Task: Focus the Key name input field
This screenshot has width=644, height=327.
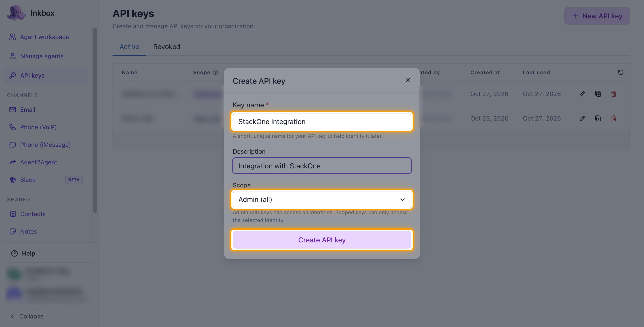Action: click(322, 121)
